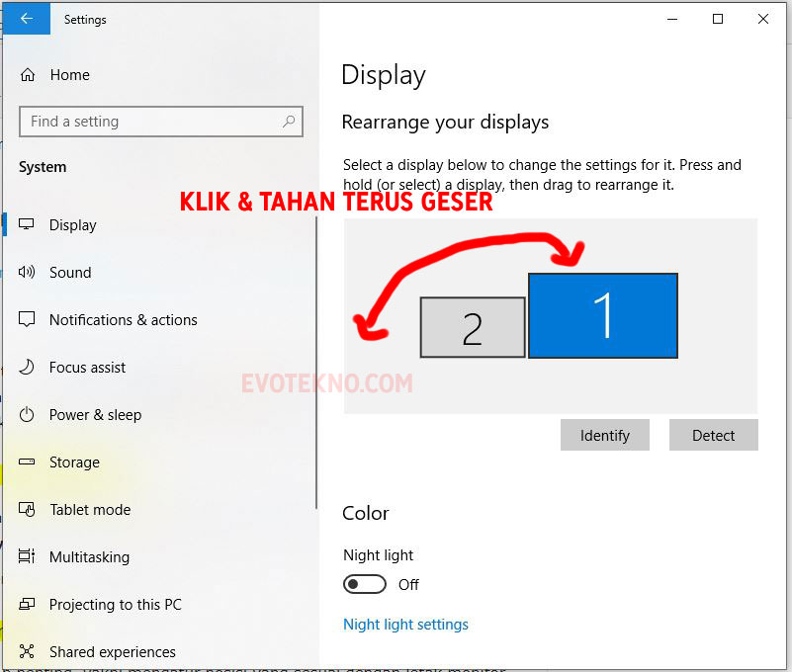
Task: Toggle the Night light switch
Action: pyautogui.click(x=365, y=584)
